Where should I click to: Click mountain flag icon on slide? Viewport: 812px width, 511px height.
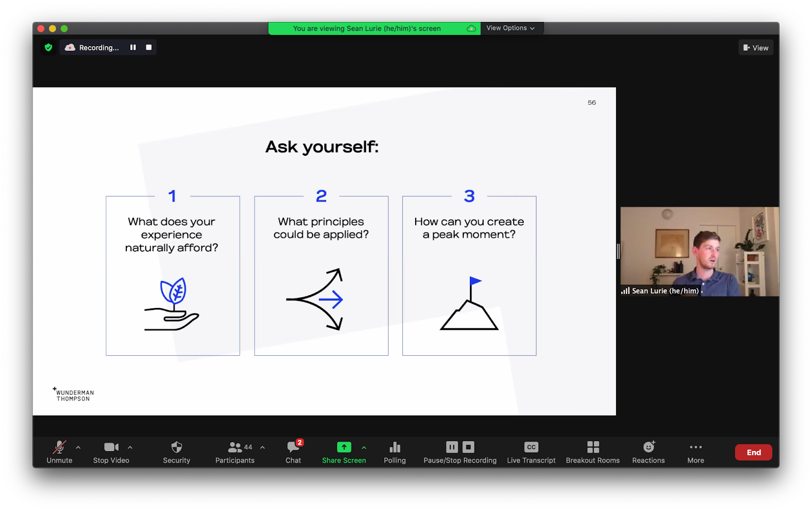pyautogui.click(x=469, y=303)
